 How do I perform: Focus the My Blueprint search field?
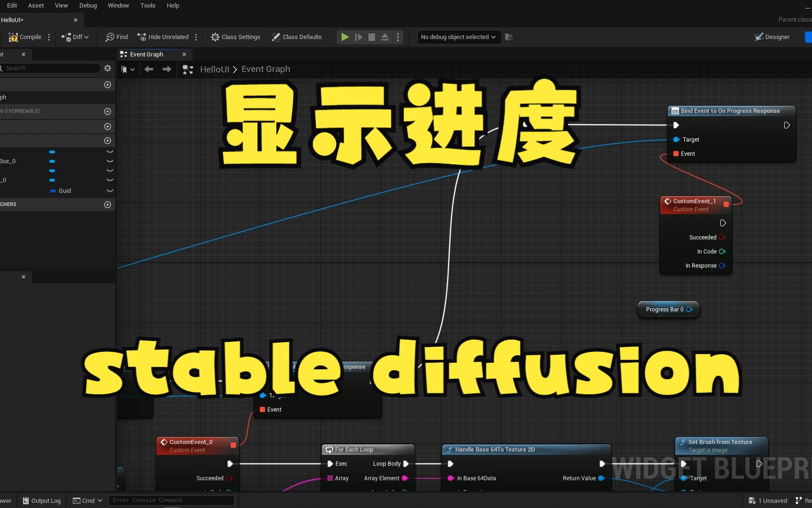tap(50, 68)
